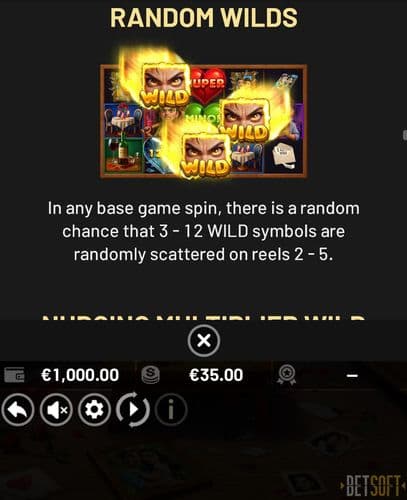Click the coin stack bet icon
407x500 pixels.
151,375
